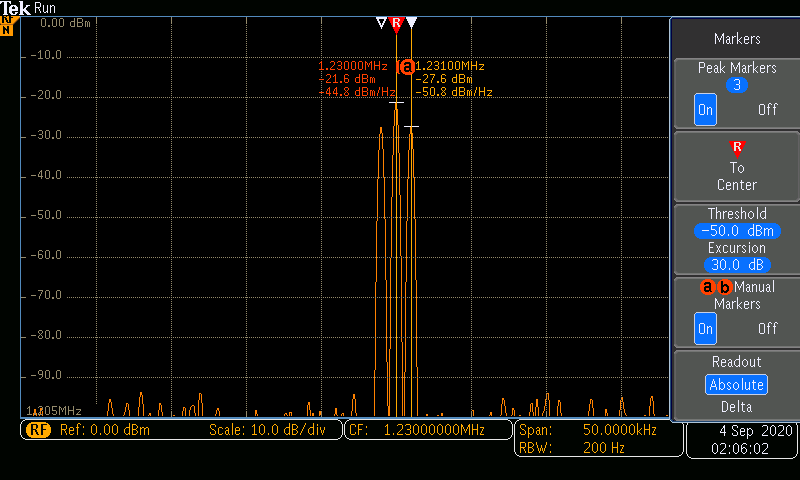Click the -27.6 dBm marker readout
800x480 pixels.
pyautogui.click(x=444, y=79)
